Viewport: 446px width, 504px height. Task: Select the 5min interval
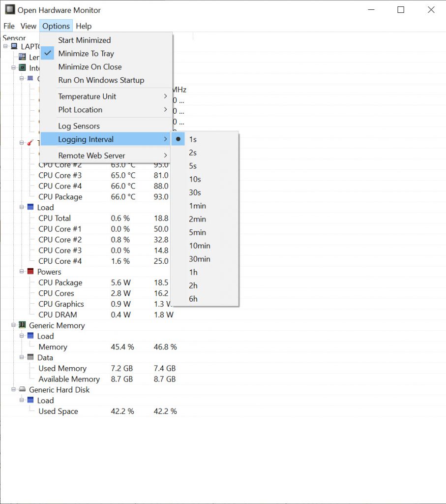pos(205,232)
